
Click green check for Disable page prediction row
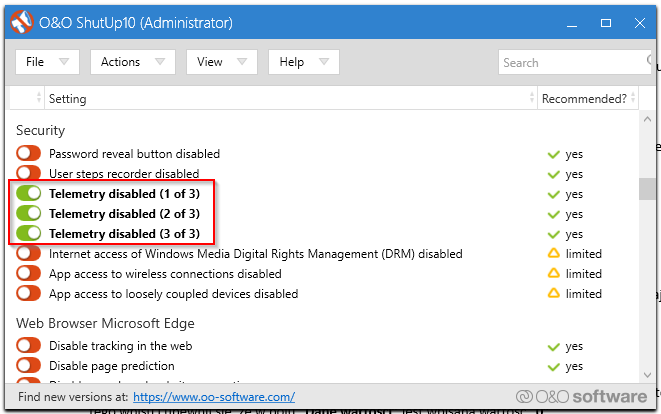point(554,366)
